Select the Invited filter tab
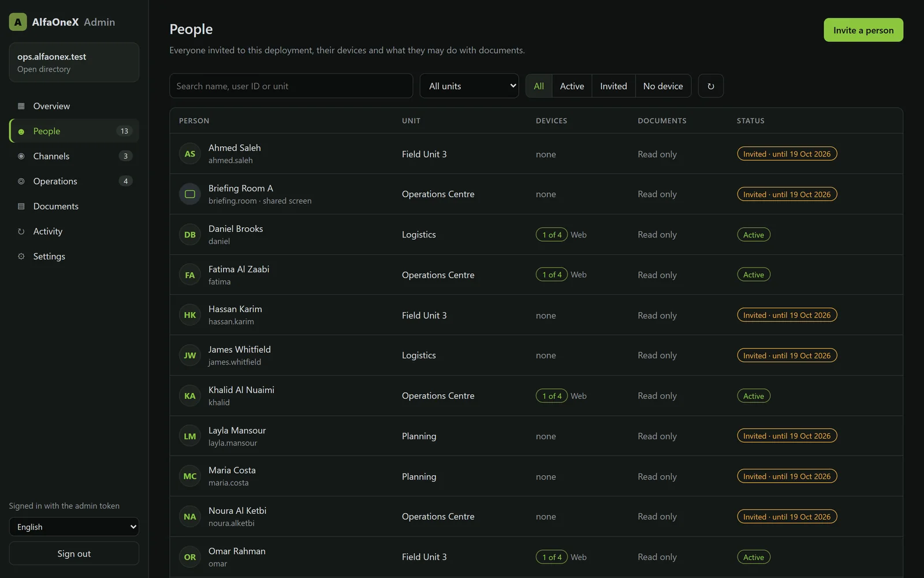Screen dimensions: 924x578 pos(613,86)
